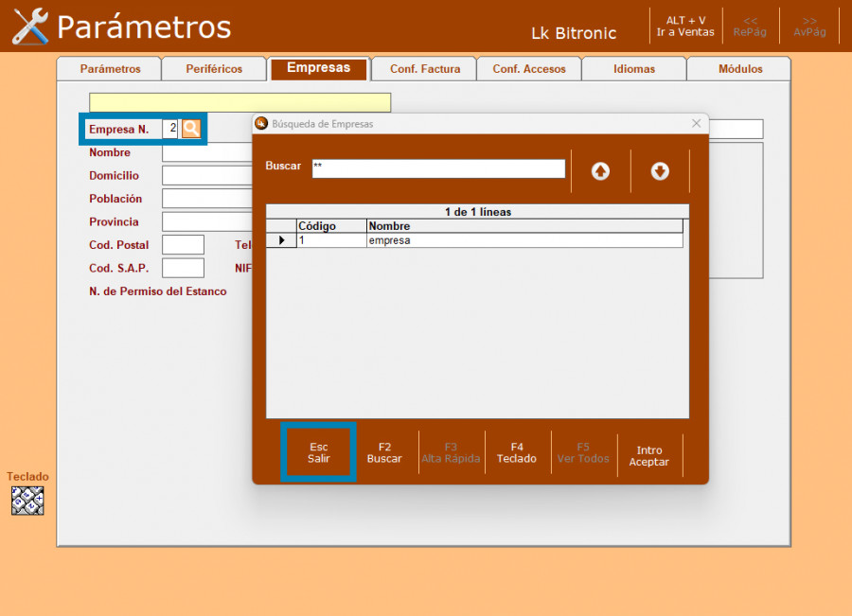
Task: Click the wrench and screwdriver Parámetros icon
Action: pyautogui.click(x=30, y=26)
